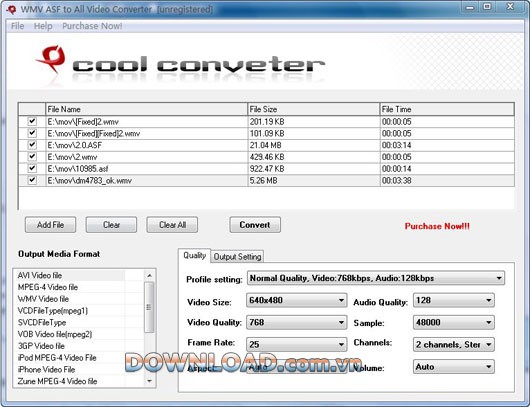The height and width of the screenshot is (407, 530).
Task: Click the Add File button
Action: pos(50,225)
